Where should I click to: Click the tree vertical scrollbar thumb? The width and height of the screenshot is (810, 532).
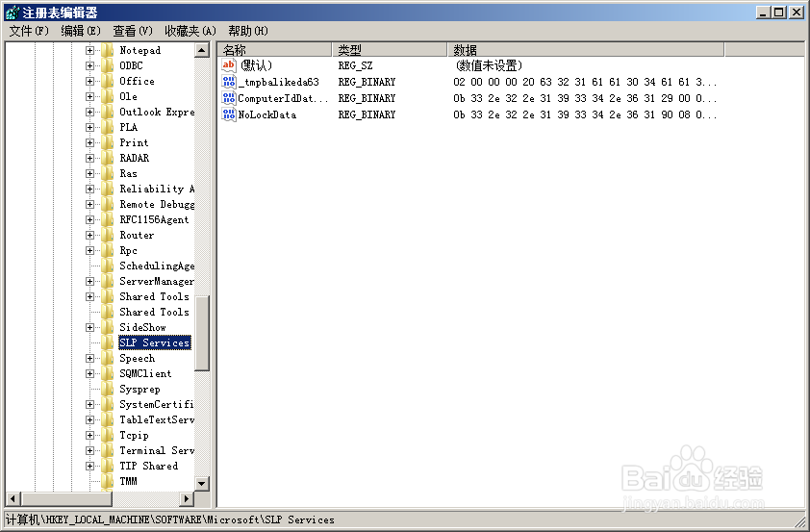[202, 333]
